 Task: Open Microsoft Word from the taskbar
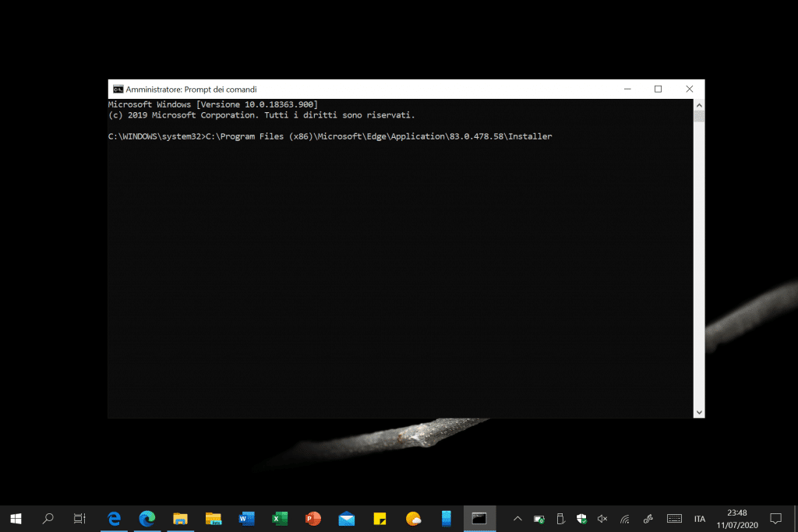247,518
